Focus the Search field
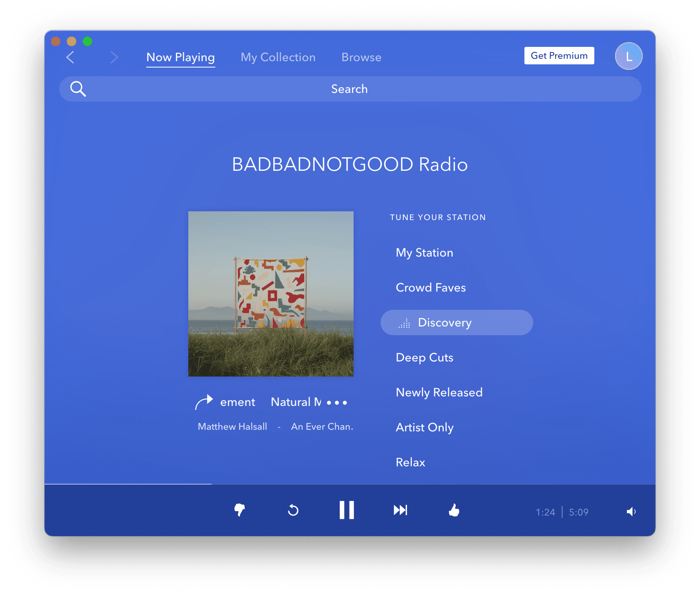This screenshot has width=700, height=595. (350, 89)
